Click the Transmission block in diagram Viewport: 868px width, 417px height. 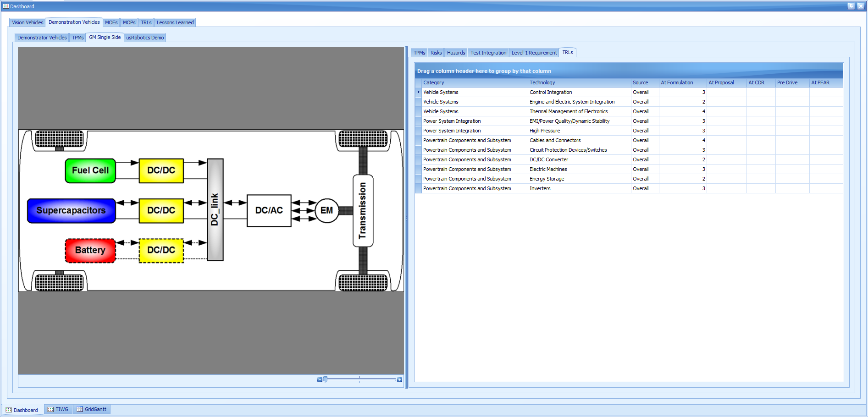point(363,211)
